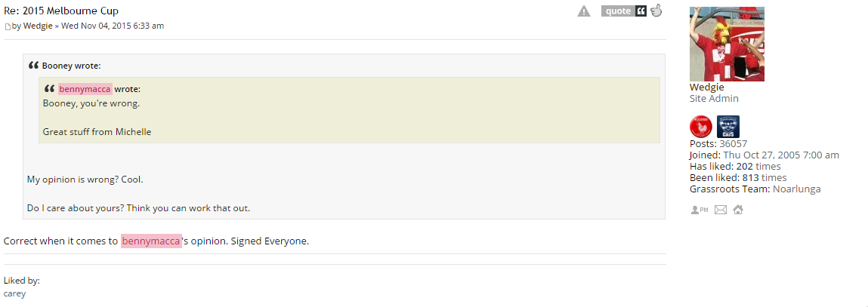The width and height of the screenshot is (868, 307).
Task: Click the red rooster team badge
Action: [x=701, y=127]
